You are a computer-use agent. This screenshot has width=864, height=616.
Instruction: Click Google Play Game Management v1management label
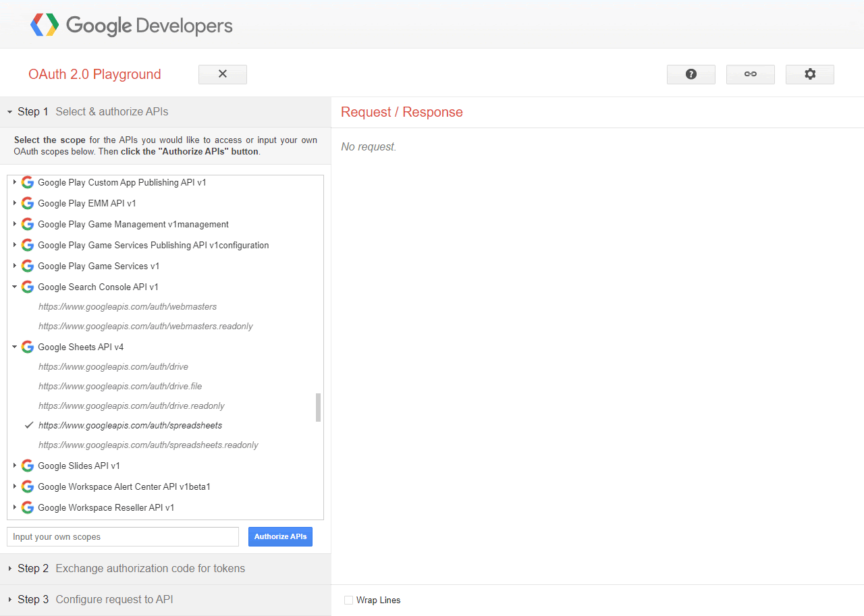coord(133,224)
